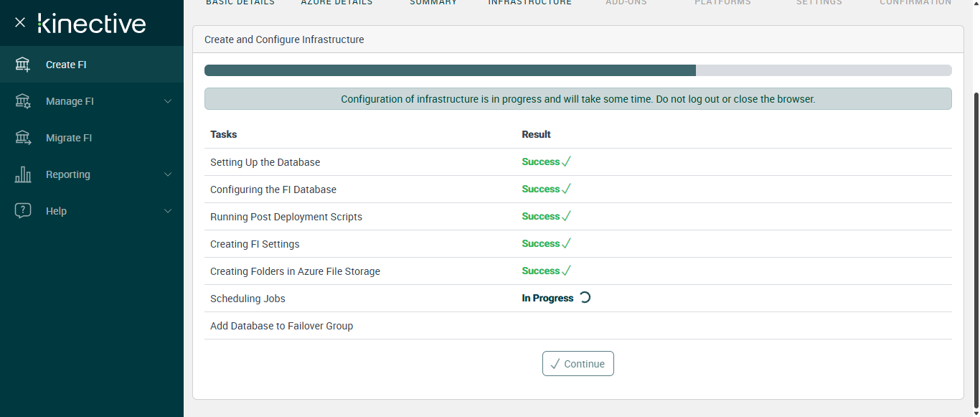Click the Create FI bank icon
The image size is (980, 417).
pos(23,65)
